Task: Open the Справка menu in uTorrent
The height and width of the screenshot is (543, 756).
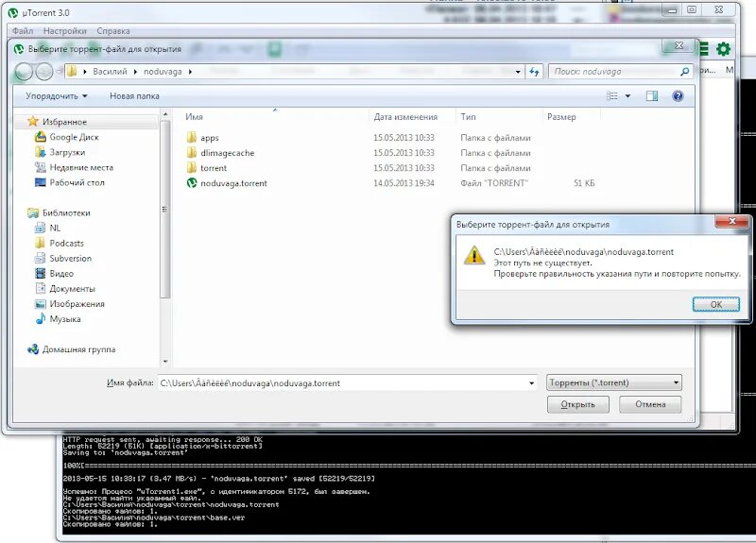Action: (x=113, y=31)
